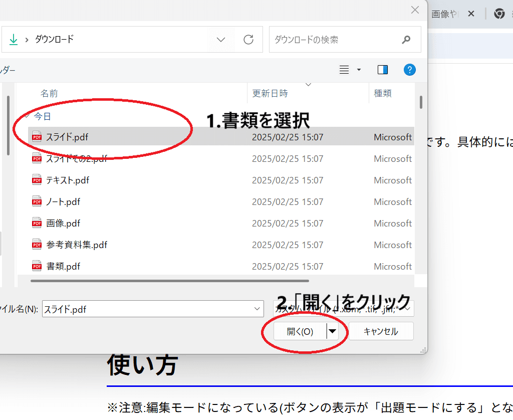The height and width of the screenshot is (420, 513).
Task: Open the help question mark icon
Action: 410,70
